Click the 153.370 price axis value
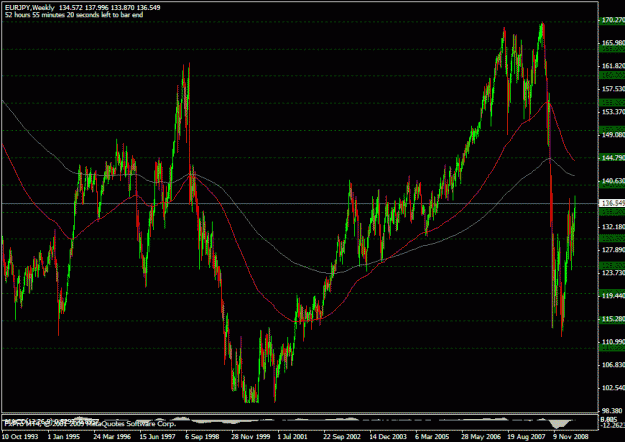 613,112
